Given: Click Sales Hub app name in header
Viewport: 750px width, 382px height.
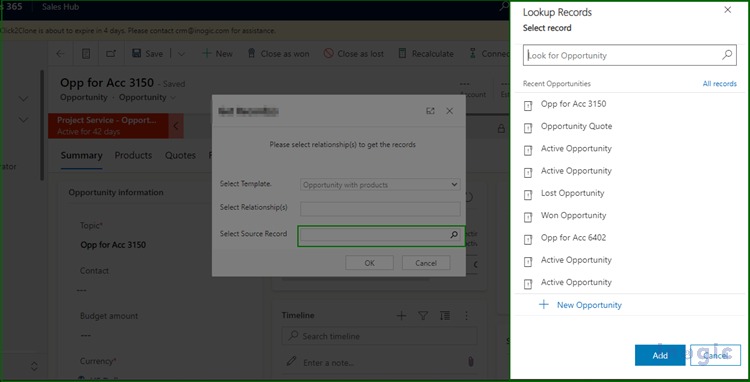Looking at the screenshot, I should pos(60,7).
